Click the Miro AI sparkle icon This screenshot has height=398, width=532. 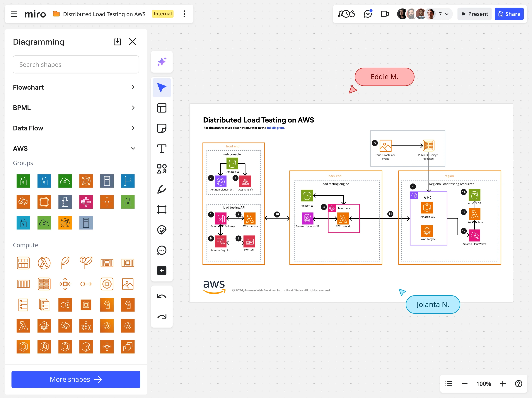coord(162,62)
